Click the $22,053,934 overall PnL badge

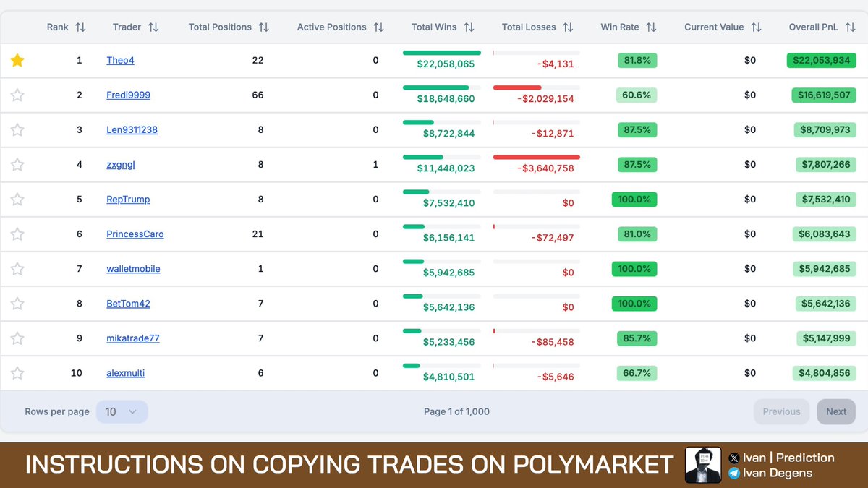(821, 61)
